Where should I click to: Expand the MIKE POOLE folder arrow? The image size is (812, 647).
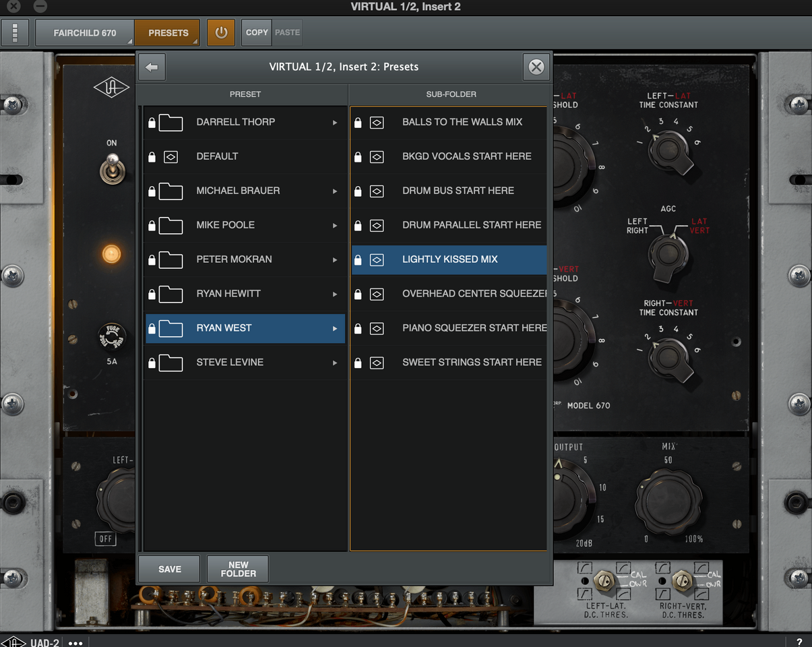pyautogui.click(x=335, y=226)
